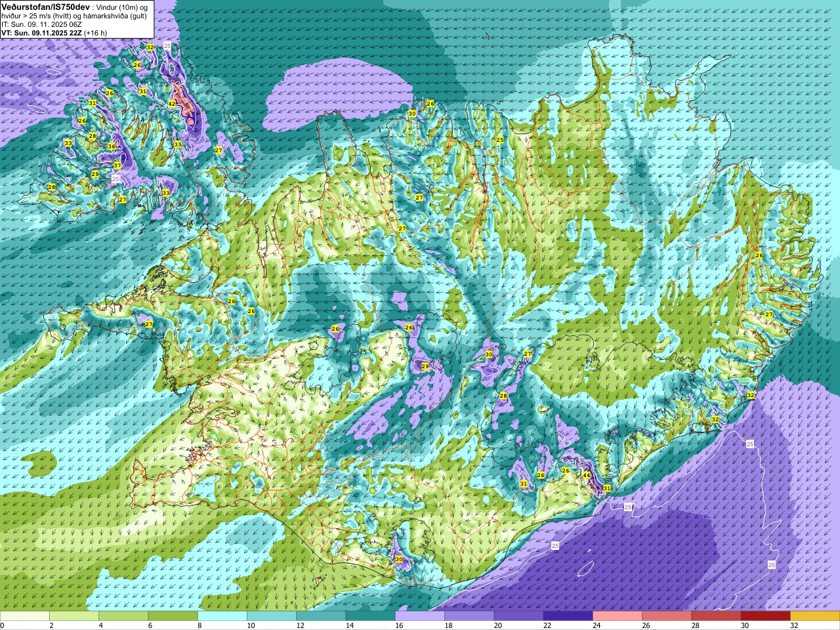
Task: Click the violet 20–22 legend swatch
Action: [x=518, y=616]
